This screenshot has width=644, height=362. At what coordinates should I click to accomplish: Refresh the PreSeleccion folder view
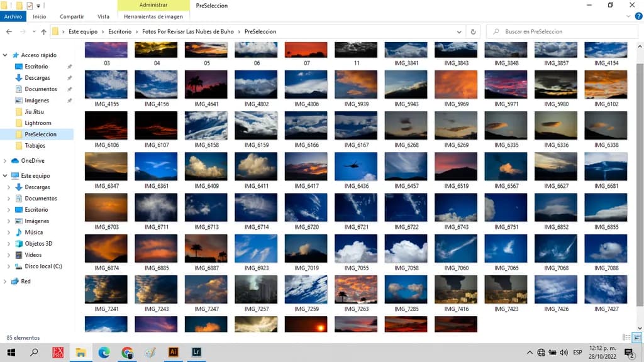tap(473, 31)
